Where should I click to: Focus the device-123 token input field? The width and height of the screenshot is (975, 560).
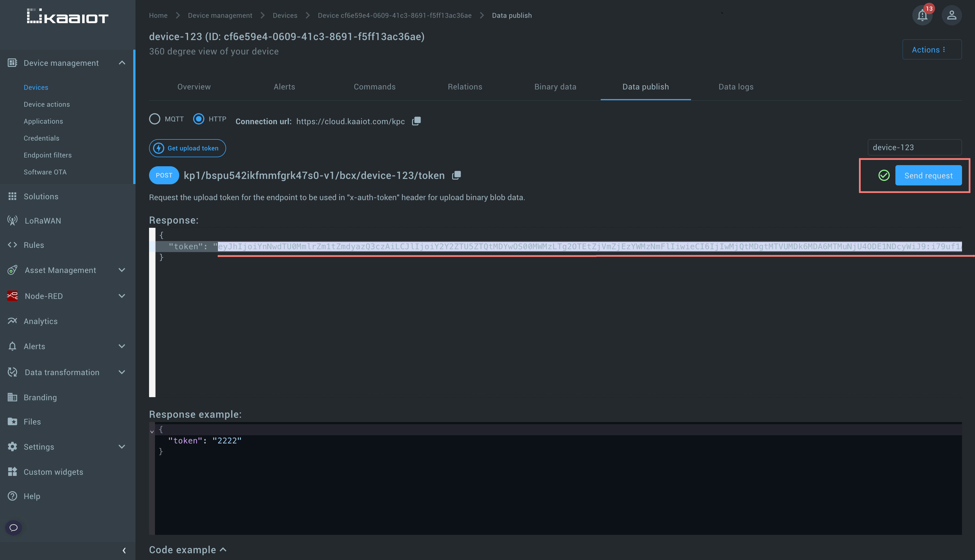pyautogui.click(x=915, y=147)
